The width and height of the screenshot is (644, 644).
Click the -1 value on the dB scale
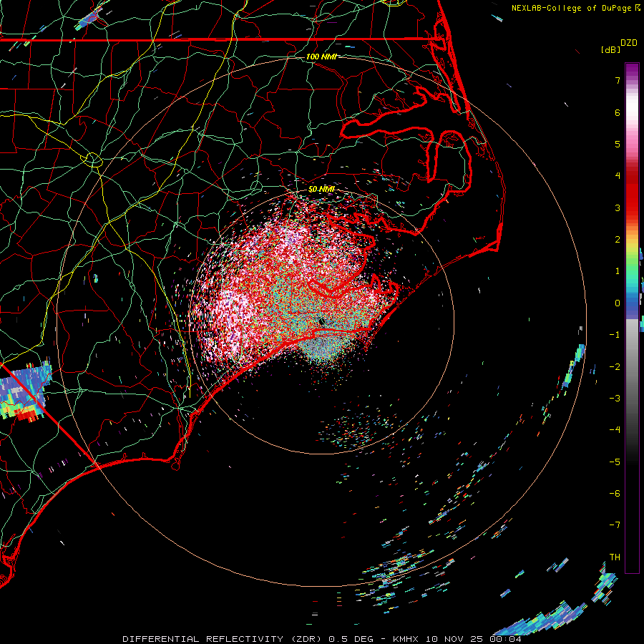(x=615, y=335)
